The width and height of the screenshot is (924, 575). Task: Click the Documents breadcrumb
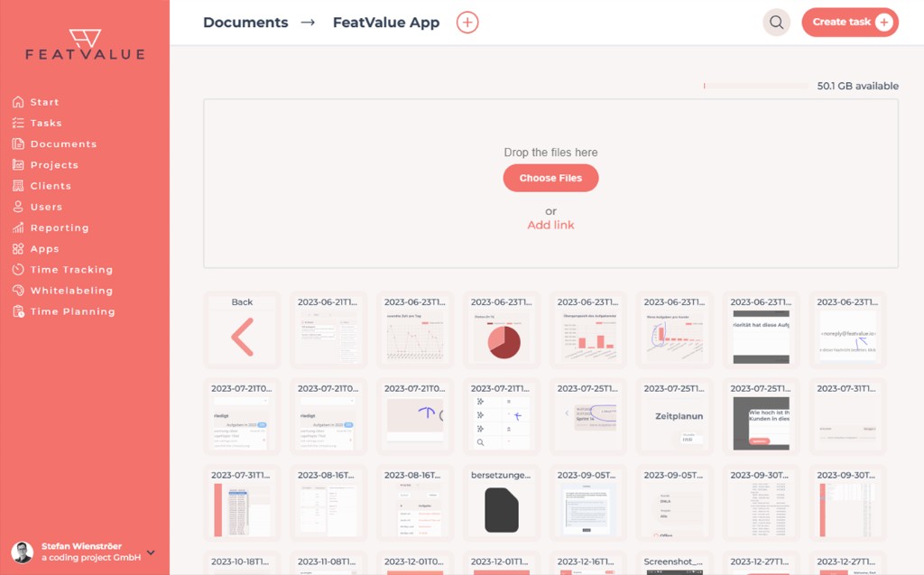245,23
